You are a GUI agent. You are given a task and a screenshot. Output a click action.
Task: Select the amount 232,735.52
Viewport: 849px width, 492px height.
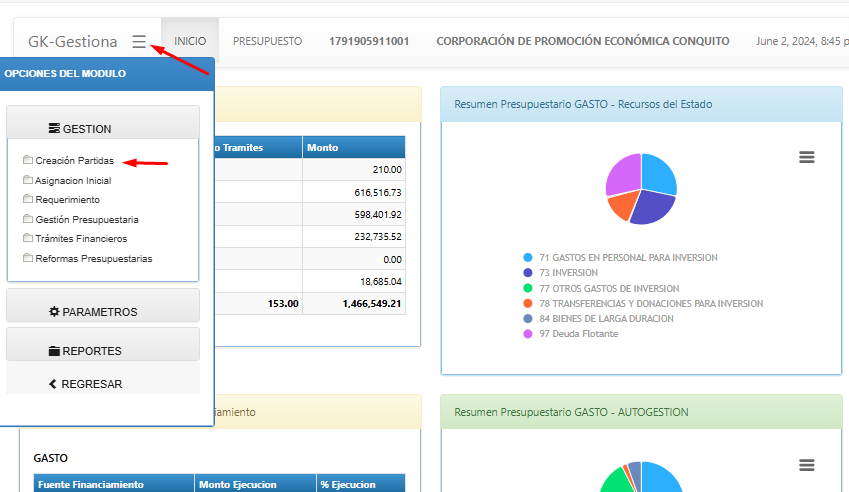tap(378, 237)
